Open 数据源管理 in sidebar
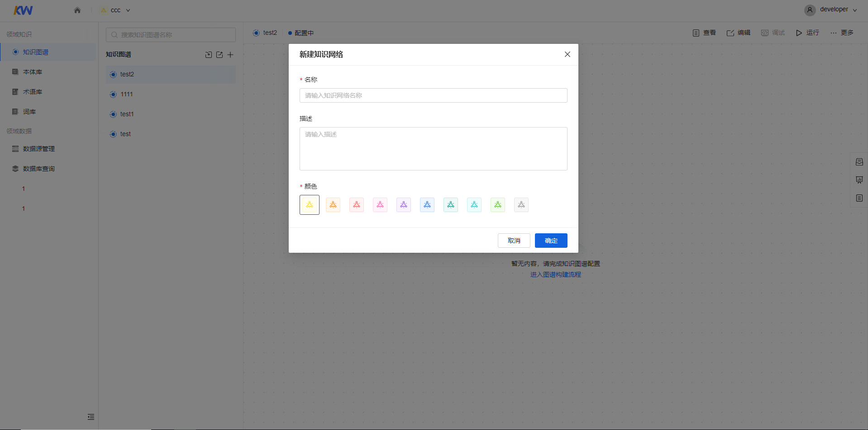This screenshot has height=430, width=868. click(x=48, y=149)
